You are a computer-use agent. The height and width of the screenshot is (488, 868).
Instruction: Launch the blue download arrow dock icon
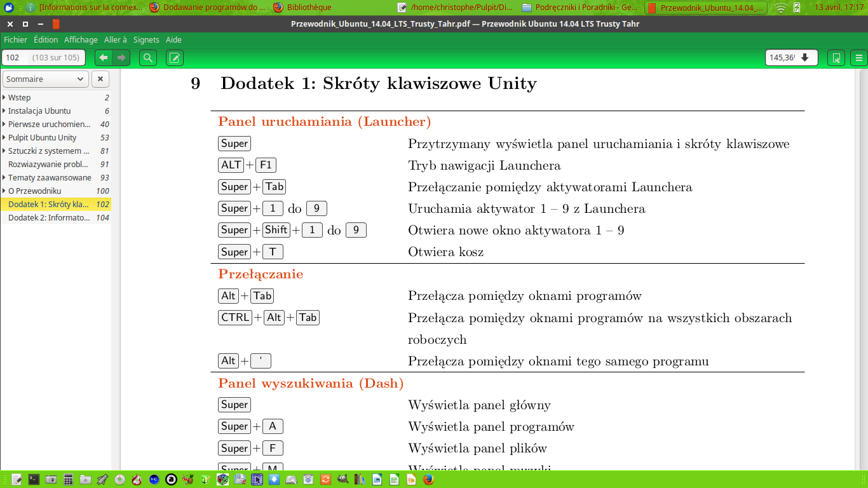[274, 479]
